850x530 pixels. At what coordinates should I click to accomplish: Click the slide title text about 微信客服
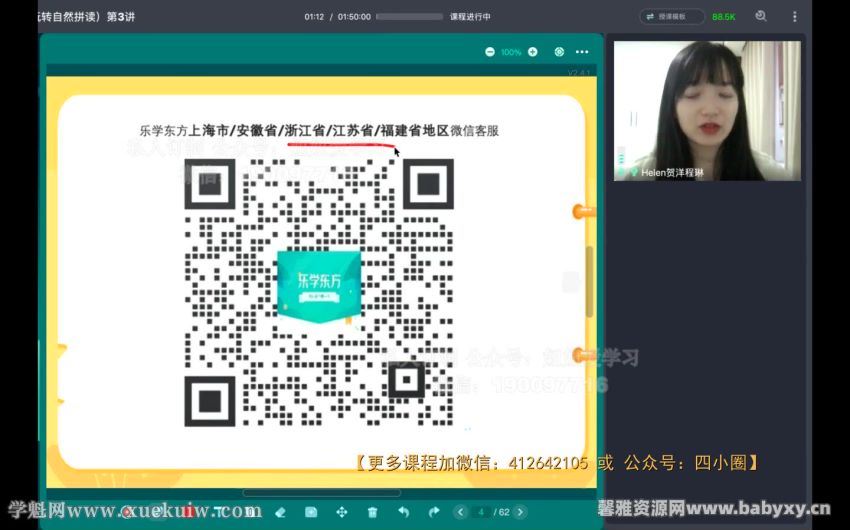click(x=319, y=131)
